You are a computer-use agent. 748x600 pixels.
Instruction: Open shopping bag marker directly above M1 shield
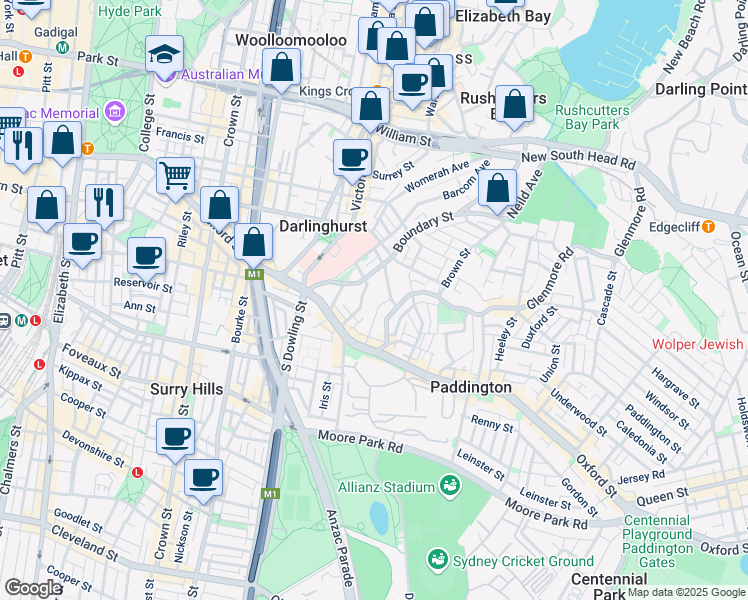click(x=254, y=243)
